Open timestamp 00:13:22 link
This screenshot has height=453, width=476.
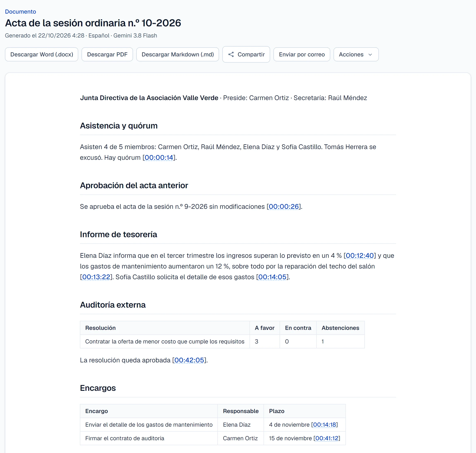[96, 277]
